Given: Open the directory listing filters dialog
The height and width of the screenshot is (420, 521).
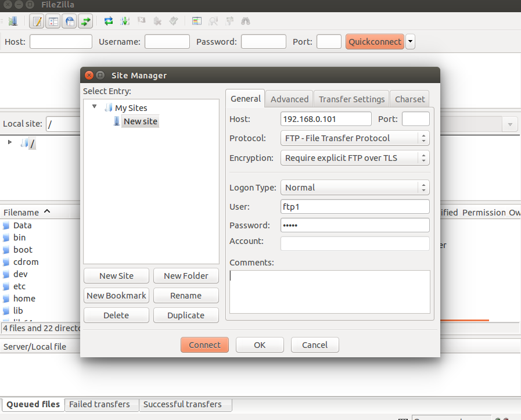Looking at the screenshot, I should pyautogui.click(x=197, y=21).
